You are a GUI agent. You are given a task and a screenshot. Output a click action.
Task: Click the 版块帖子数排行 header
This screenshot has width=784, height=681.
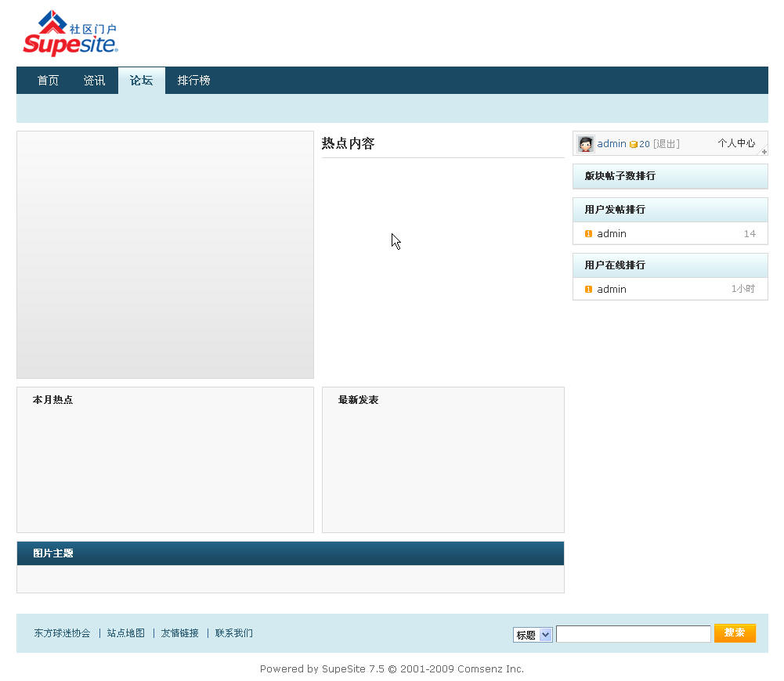click(670, 176)
